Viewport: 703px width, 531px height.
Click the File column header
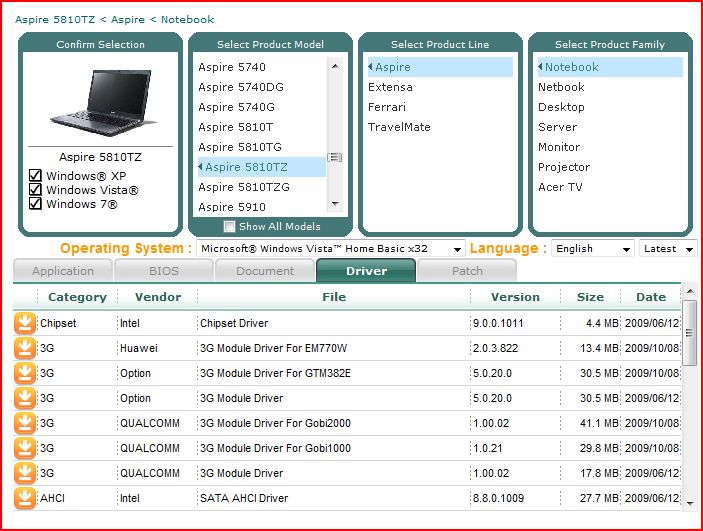pos(334,297)
